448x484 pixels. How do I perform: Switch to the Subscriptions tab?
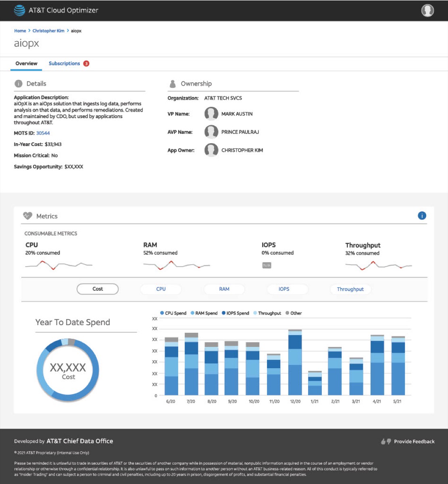tap(65, 63)
